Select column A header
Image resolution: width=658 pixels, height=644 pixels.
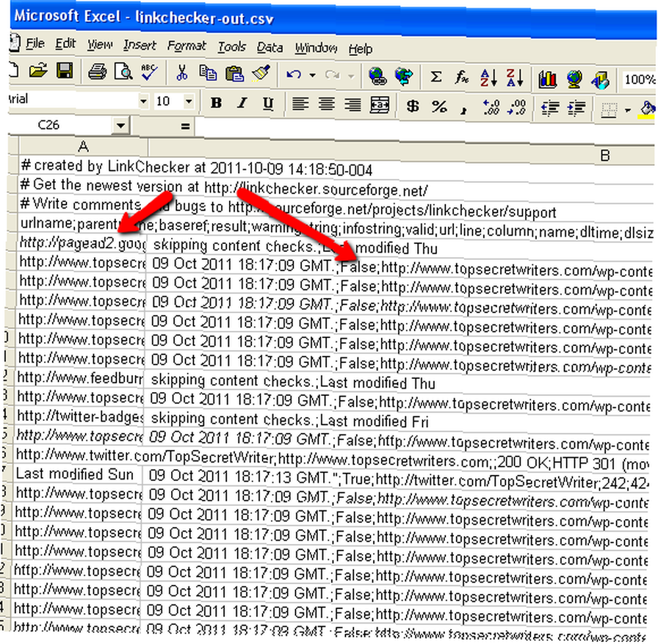point(83,147)
